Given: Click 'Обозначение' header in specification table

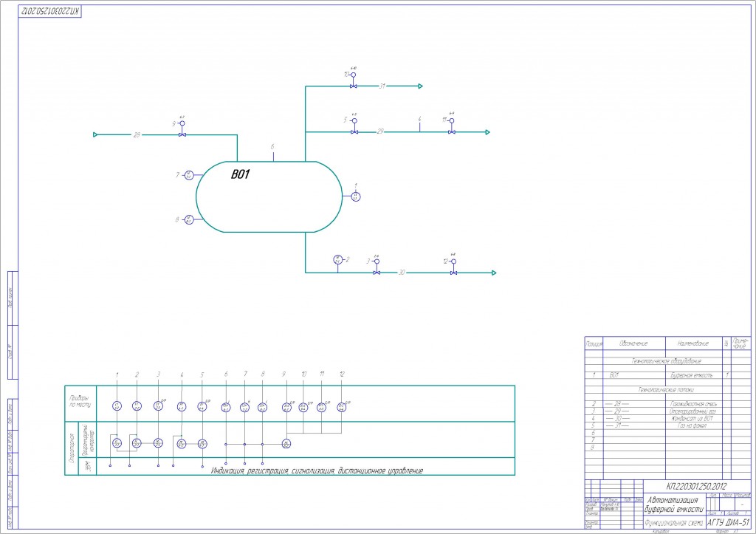Looking at the screenshot, I should click(633, 343).
